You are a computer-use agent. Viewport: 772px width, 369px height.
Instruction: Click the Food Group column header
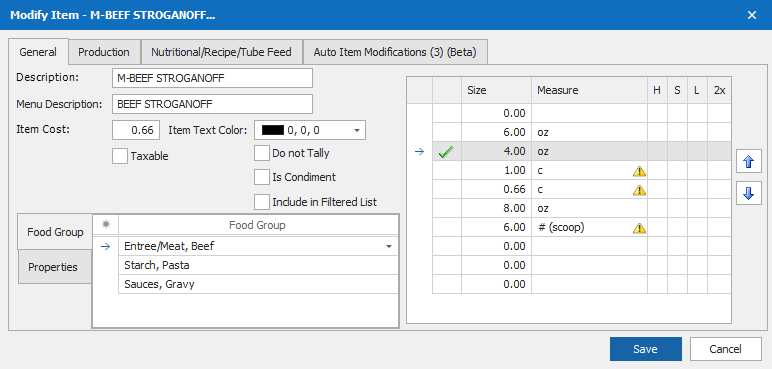(258, 225)
